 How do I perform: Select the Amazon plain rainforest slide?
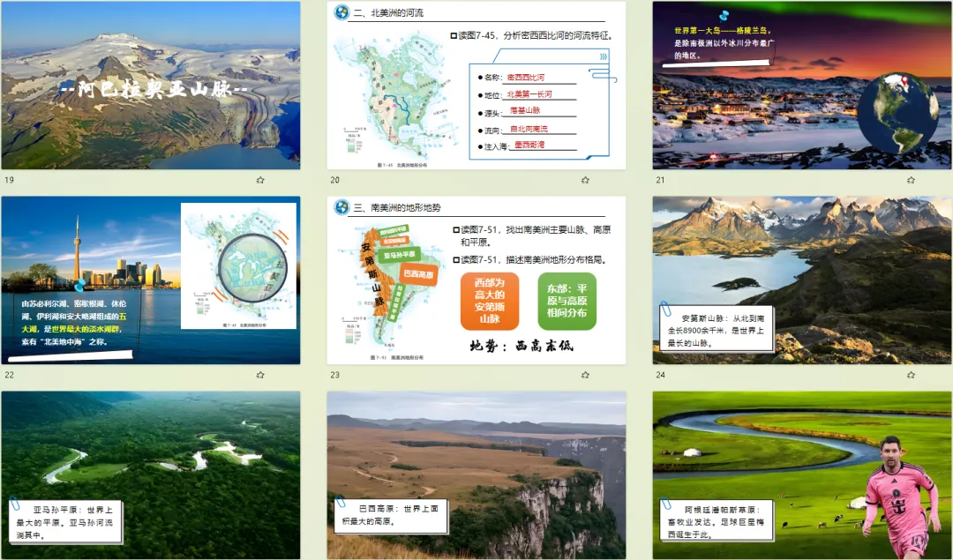[x=151, y=475]
